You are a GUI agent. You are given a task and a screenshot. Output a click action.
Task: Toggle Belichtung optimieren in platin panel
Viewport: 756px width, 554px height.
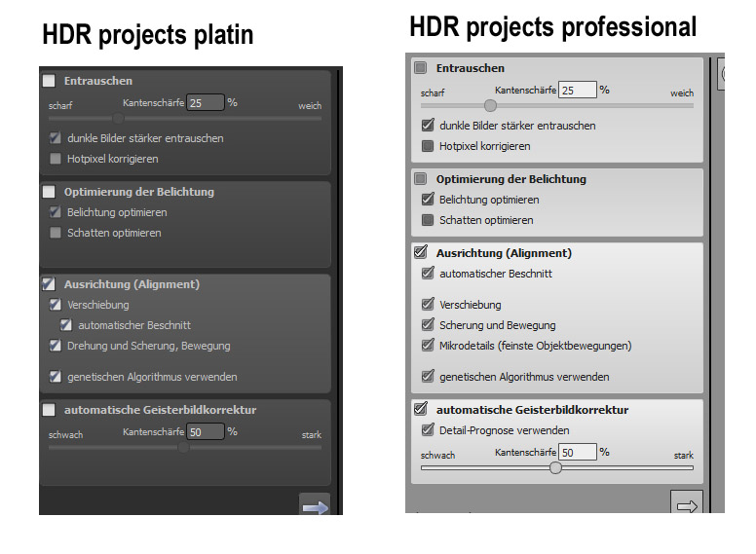pos(55,212)
